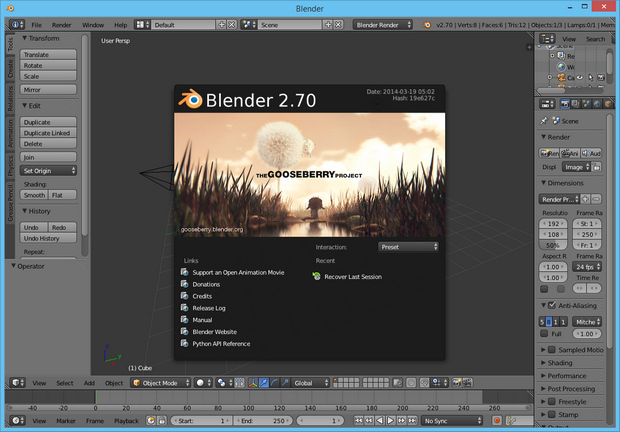620x432 pixels.
Task: Select the translate manipulator arrow icon
Action: click(x=263, y=383)
